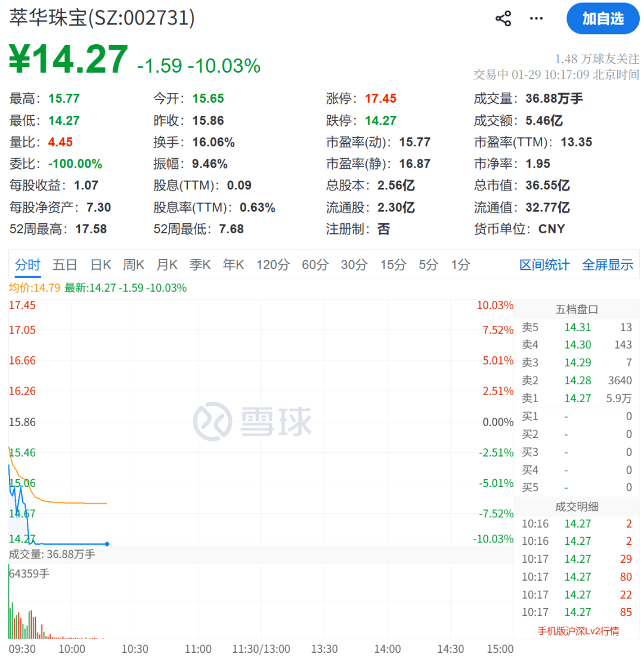Select the 60分 interval tab
This screenshot has width=644, height=657.
315,265
